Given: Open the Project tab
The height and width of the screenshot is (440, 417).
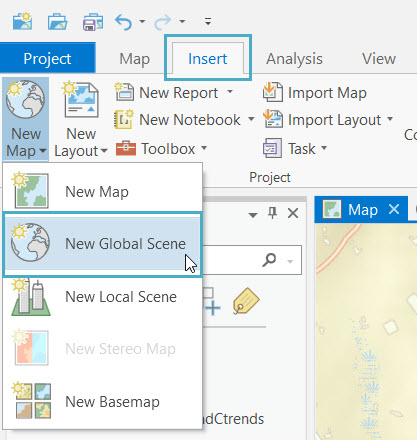Looking at the screenshot, I should point(47,59).
